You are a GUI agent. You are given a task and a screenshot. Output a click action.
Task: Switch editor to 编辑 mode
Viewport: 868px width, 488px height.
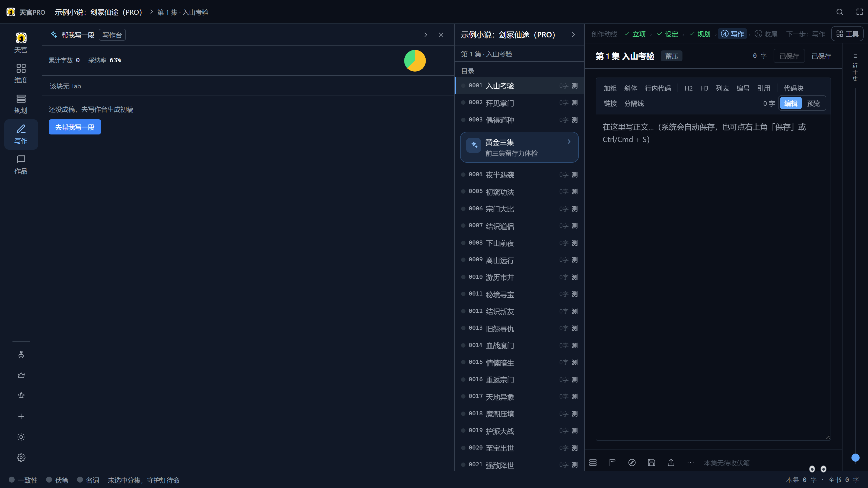[x=790, y=103]
